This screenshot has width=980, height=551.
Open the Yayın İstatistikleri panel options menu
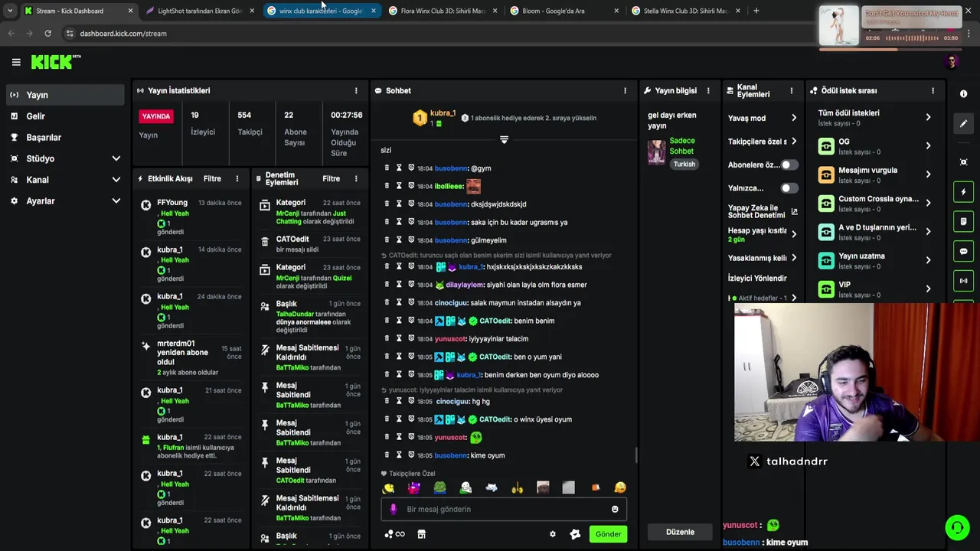coord(356,90)
